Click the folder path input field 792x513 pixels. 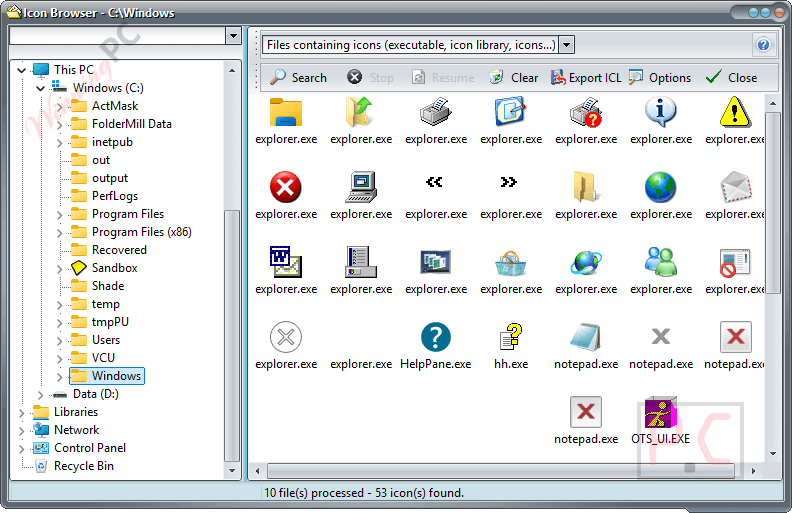[x=117, y=36]
